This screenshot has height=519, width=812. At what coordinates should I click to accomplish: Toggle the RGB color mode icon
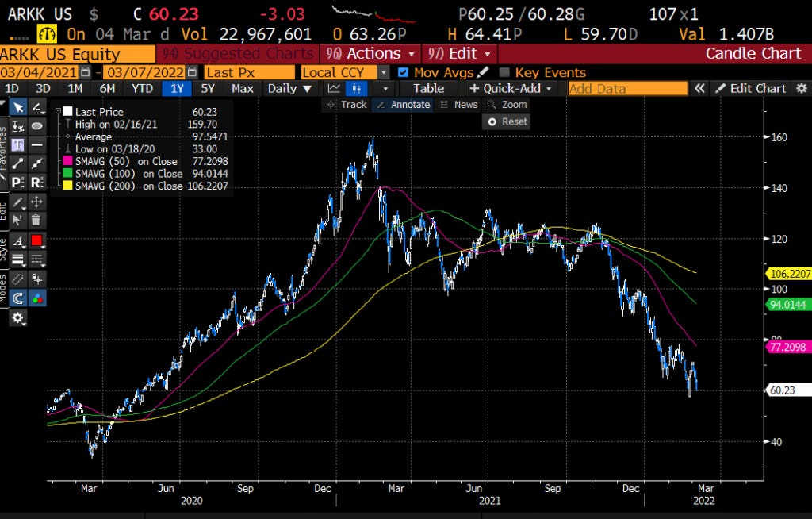(x=36, y=298)
